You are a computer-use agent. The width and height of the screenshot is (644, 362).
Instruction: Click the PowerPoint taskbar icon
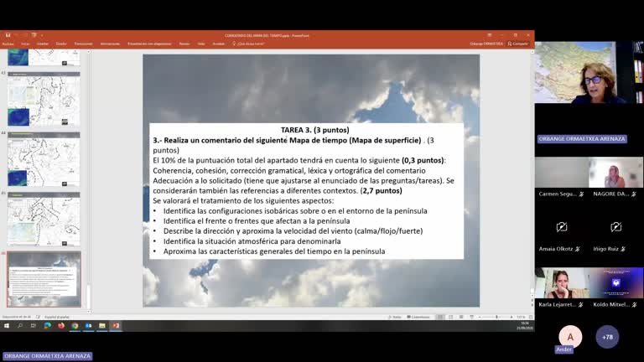[x=116, y=326]
